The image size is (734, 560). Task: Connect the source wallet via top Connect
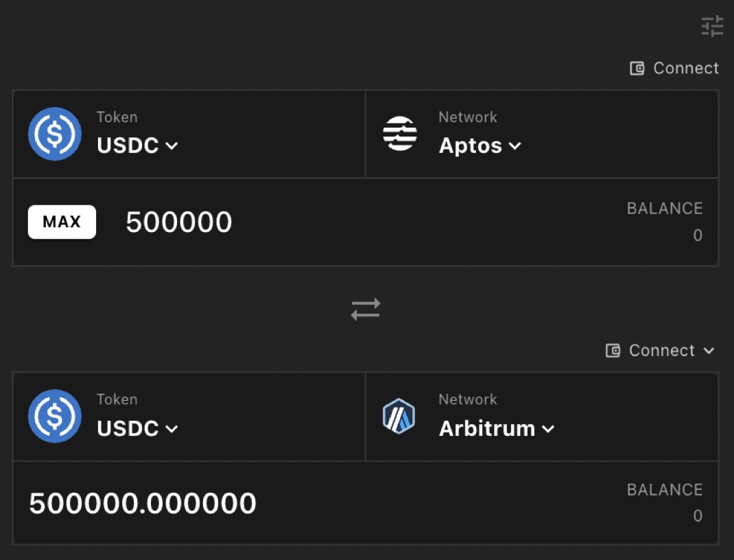click(685, 69)
